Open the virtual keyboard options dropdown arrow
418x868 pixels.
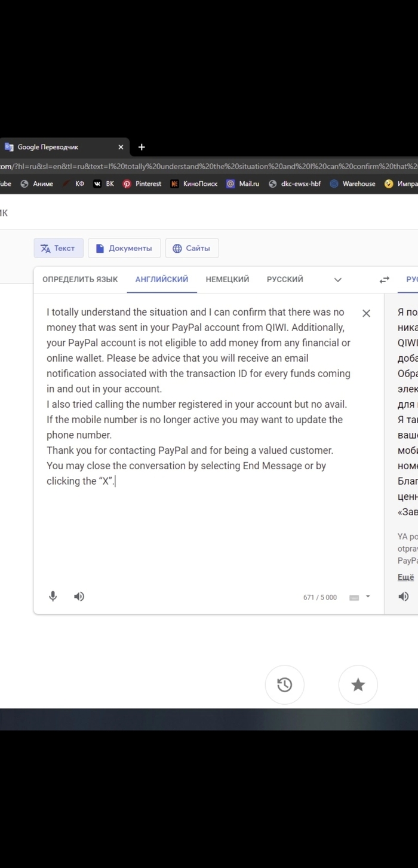[x=368, y=596]
